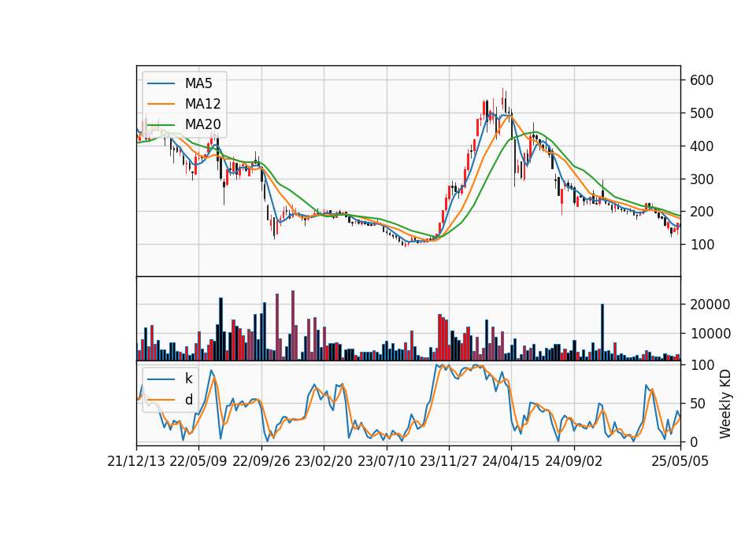Click the date label 24/04/15
The height and width of the screenshot is (543, 756).
click(511, 461)
